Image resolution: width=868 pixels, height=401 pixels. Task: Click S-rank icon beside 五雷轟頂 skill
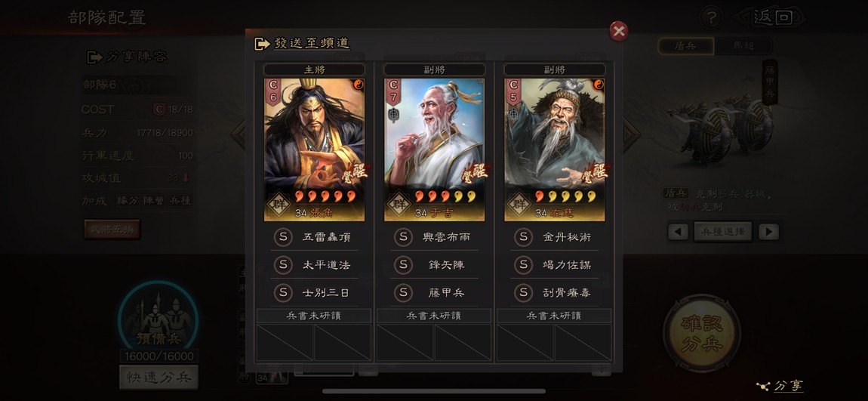click(x=283, y=237)
